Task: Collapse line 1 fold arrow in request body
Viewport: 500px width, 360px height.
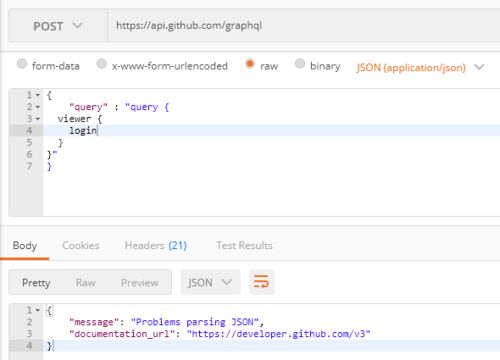Action: [x=38, y=95]
